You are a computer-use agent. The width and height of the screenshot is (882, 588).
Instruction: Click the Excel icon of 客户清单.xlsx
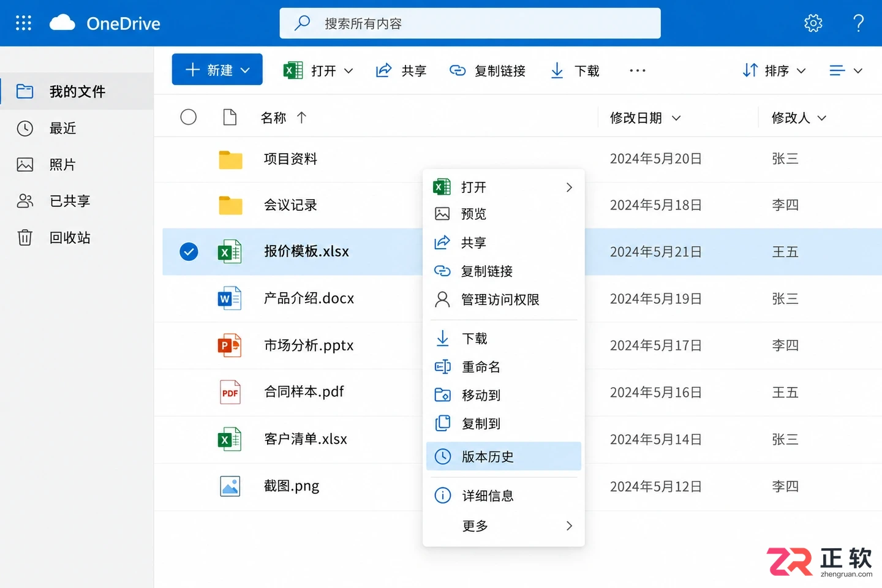pos(230,439)
